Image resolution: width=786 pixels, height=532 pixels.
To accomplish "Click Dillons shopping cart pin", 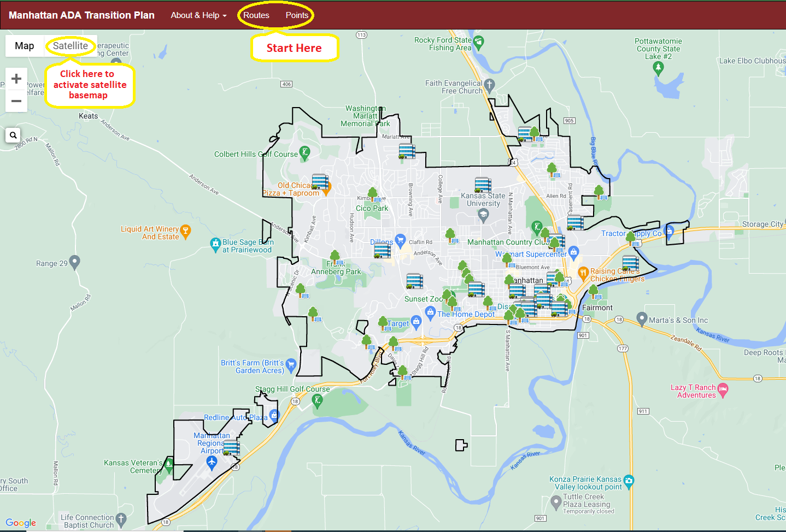I will click(400, 240).
